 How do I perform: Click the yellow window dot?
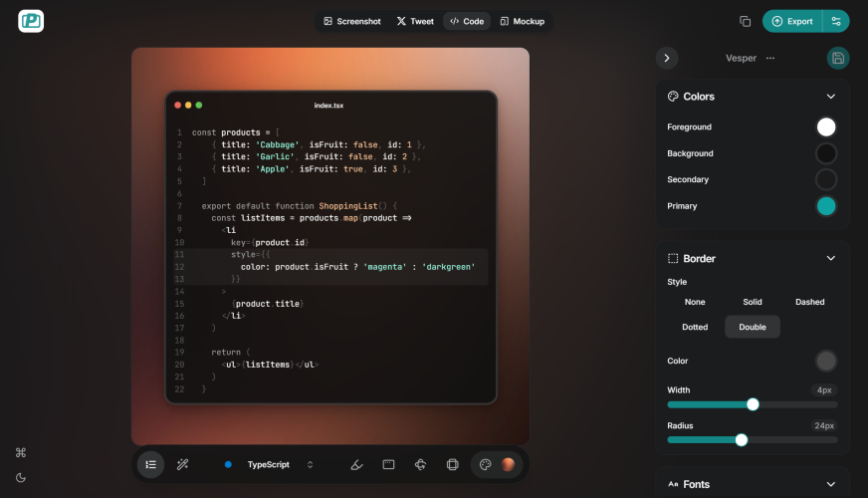click(188, 105)
